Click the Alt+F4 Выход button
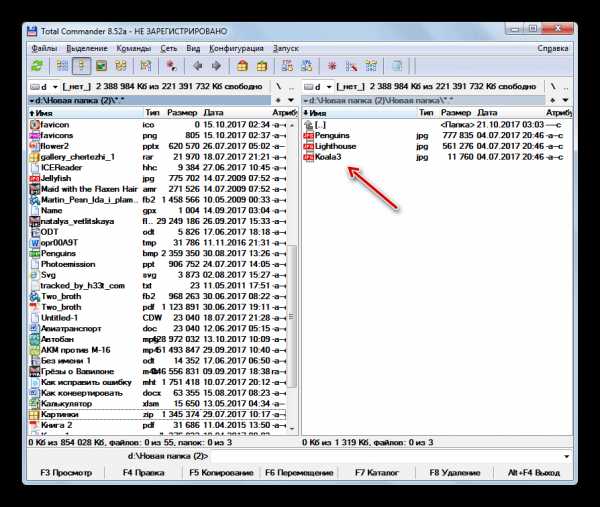The width and height of the screenshot is (600, 507). [x=533, y=473]
